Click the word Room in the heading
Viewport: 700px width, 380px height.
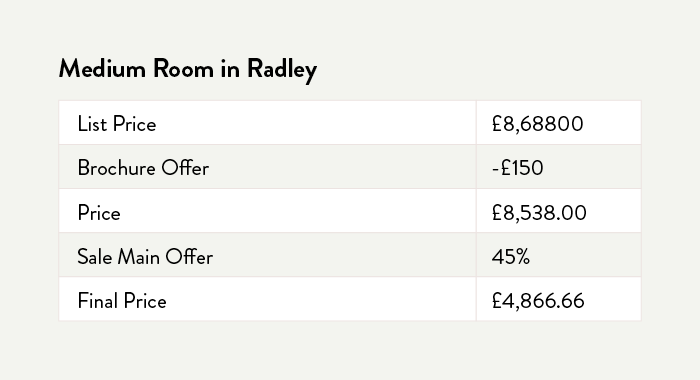click(183, 68)
